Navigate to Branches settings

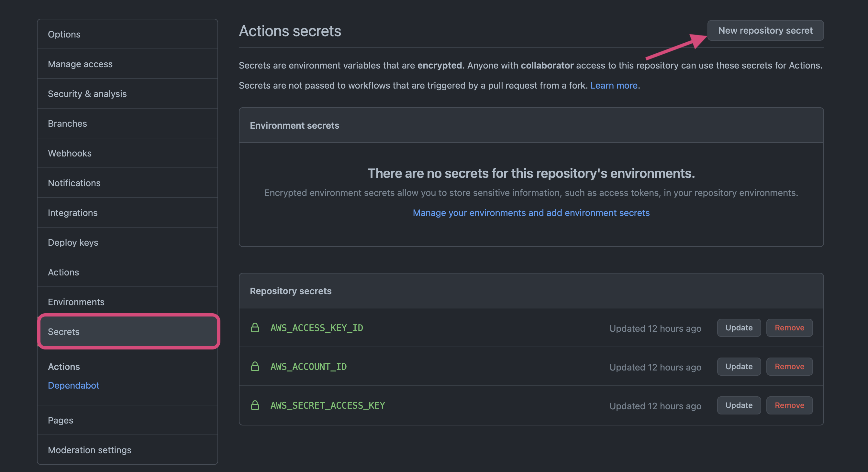67,123
